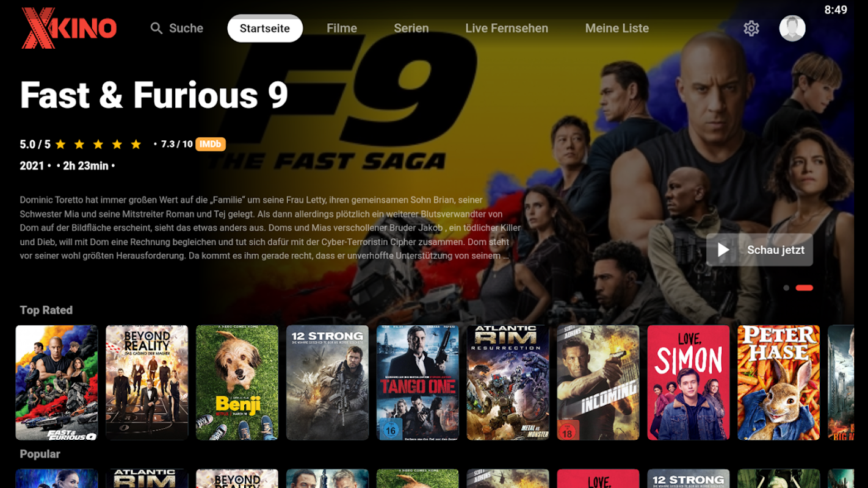Open the 12 Strong poster in Top Rated
This screenshot has height=488, width=868.
click(x=327, y=382)
